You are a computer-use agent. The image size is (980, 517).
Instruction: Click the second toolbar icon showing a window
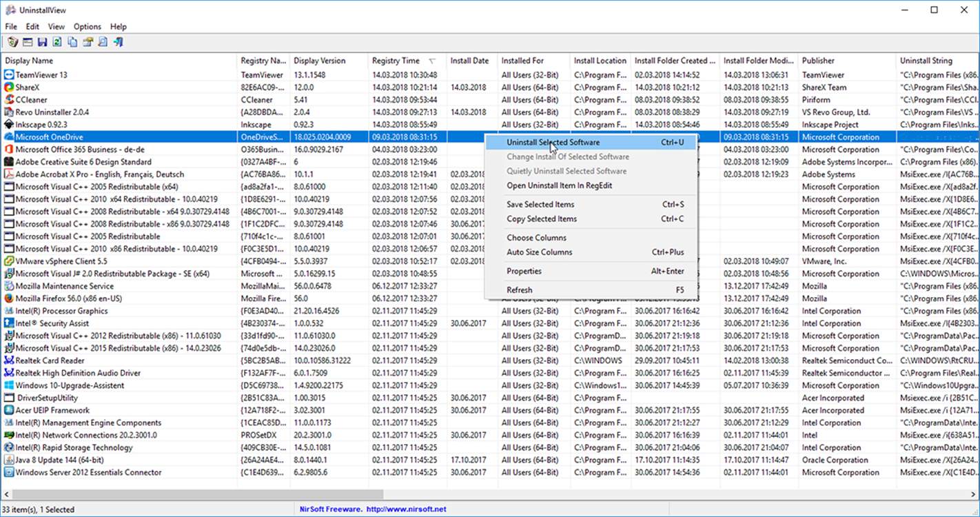[x=28, y=42]
